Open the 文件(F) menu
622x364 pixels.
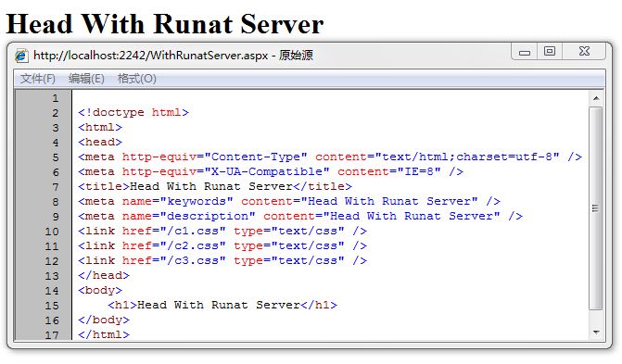click(38, 79)
